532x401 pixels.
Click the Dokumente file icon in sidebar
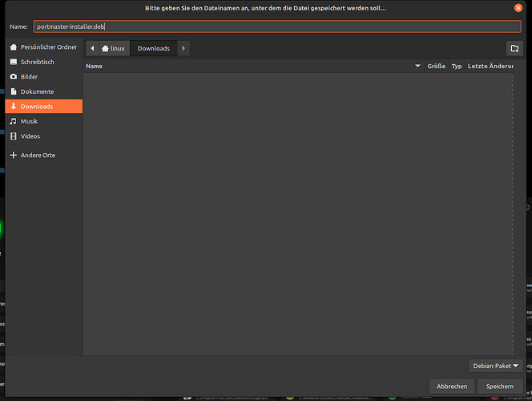pos(13,91)
